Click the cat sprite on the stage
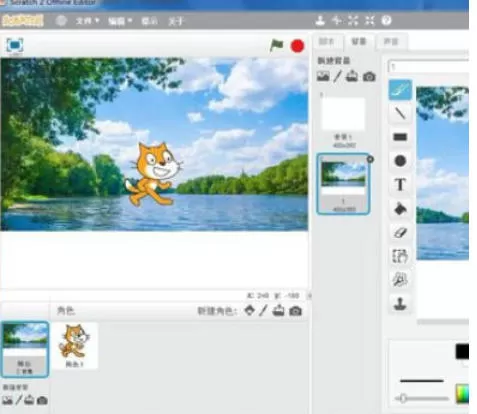The image size is (477, 414). point(153,173)
